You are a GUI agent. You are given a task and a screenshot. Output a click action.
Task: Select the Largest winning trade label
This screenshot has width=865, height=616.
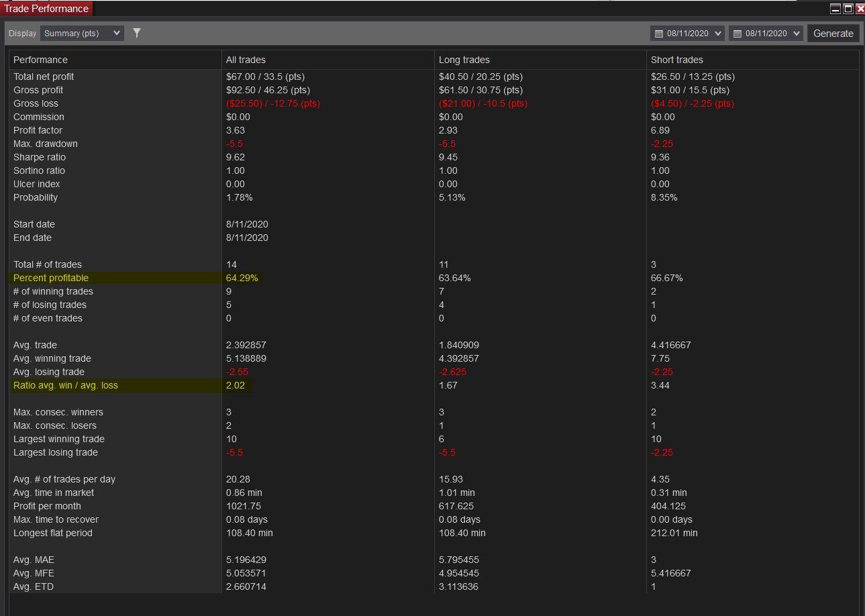59,439
